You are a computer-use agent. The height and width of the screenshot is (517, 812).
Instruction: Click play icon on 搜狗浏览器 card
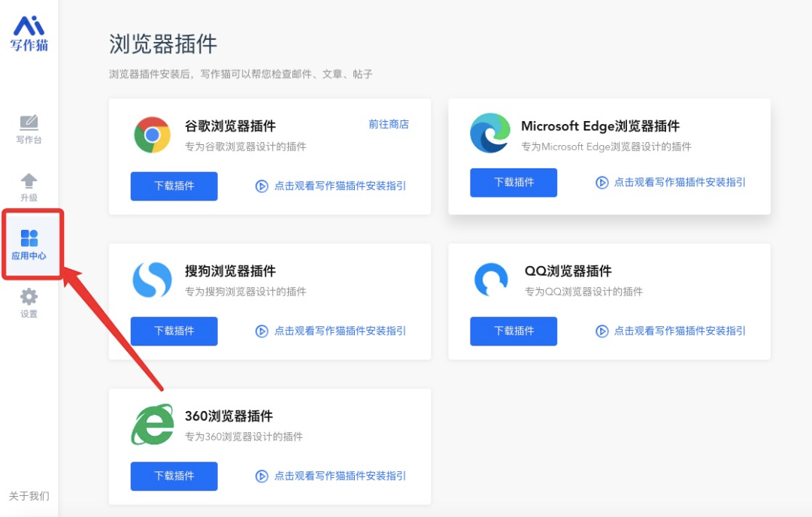[262, 331]
